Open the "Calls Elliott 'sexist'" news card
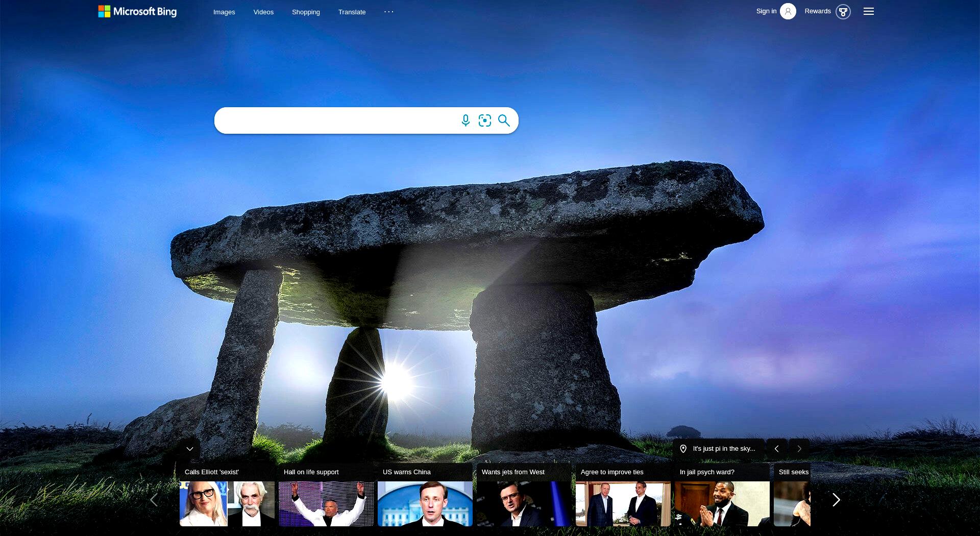Screen dimensions: 980x536 tap(227, 495)
